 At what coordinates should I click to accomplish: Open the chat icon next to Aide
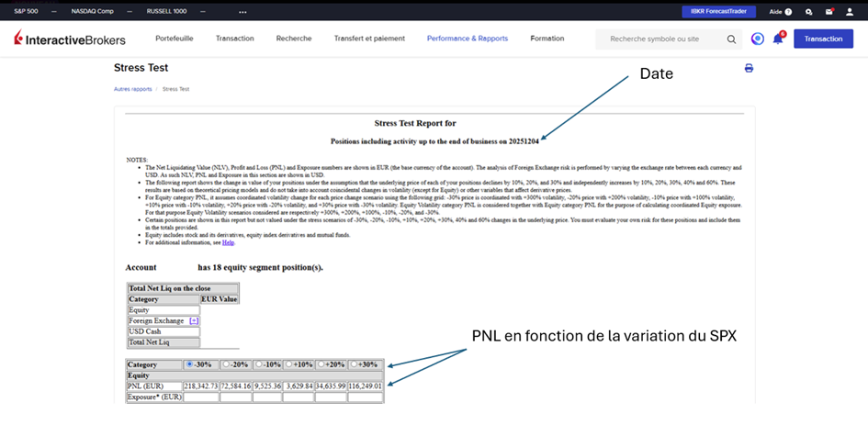(809, 12)
